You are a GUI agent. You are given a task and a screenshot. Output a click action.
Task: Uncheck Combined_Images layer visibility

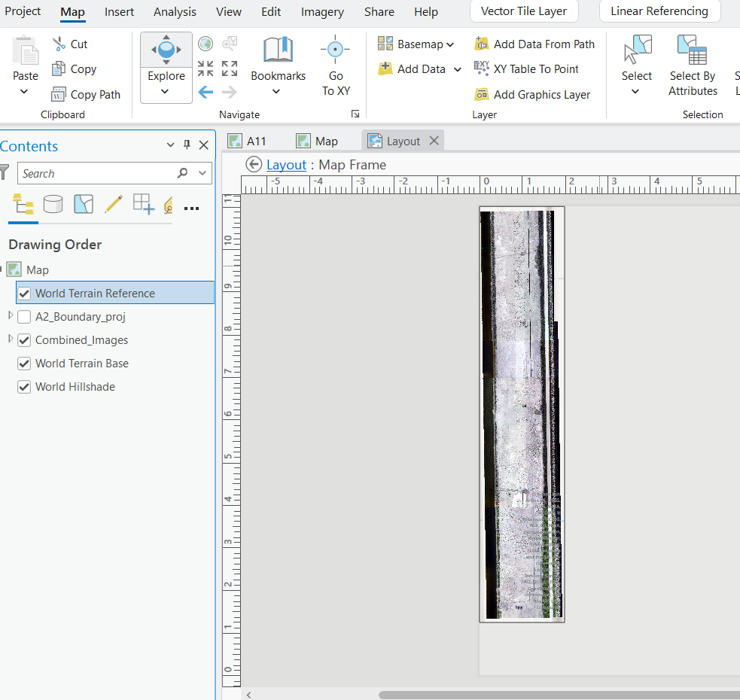pos(24,340)
